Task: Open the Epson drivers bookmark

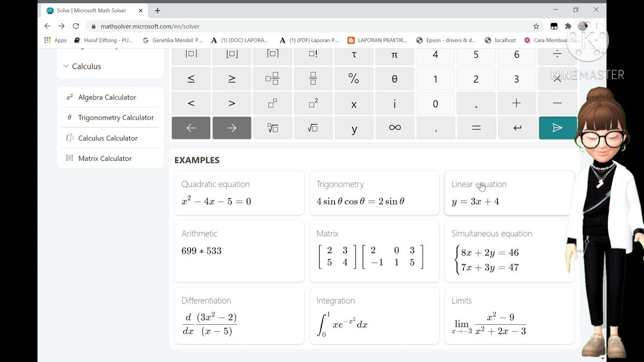Action: tap(446, 40)
